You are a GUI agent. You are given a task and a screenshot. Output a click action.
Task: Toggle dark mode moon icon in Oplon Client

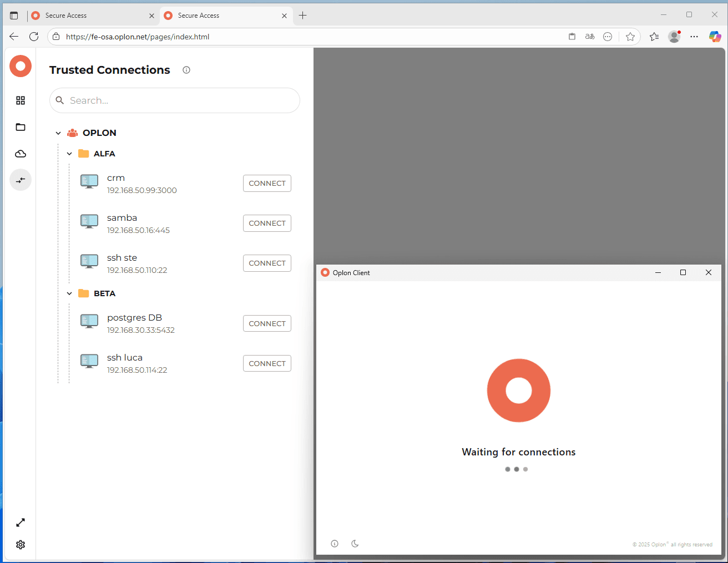click(355, 544)
